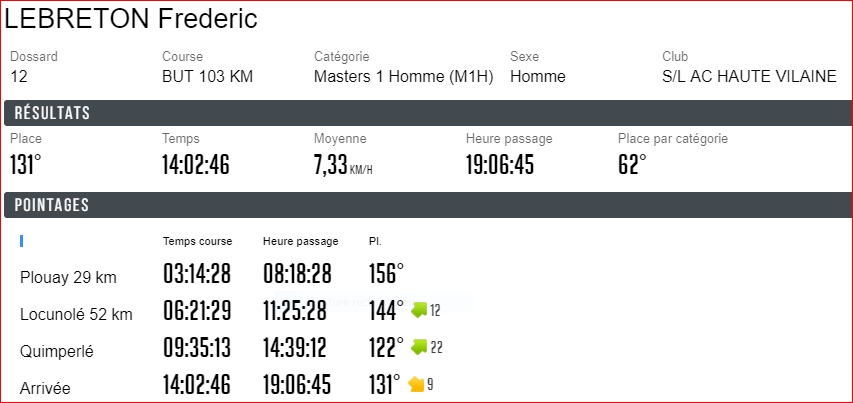Click the green up arrow beside 144°
Image resolution: width=853 pixels, height=403 pixels.
pyautogui.click(x=419, y=311)
